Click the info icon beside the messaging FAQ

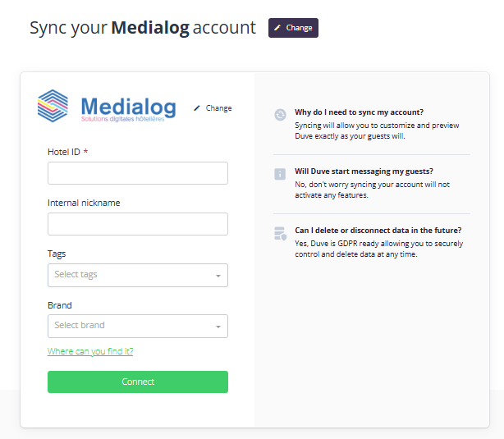280,174
